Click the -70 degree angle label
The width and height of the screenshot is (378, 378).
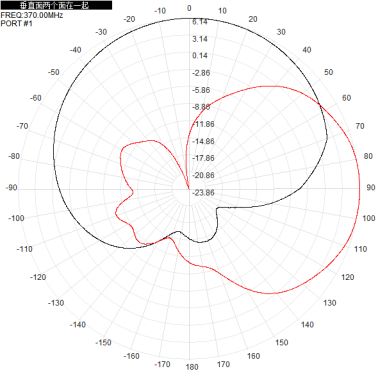[x=22, y=126]
